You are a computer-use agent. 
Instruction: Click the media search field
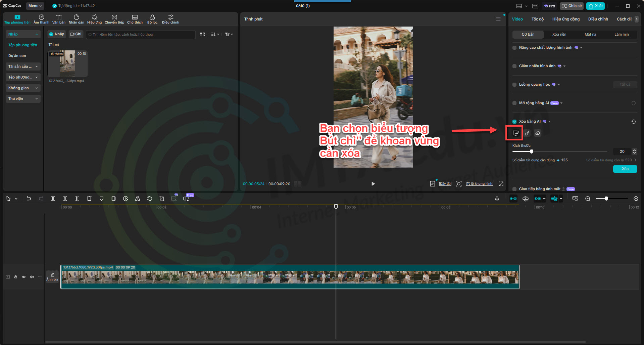tap(141, 34)
